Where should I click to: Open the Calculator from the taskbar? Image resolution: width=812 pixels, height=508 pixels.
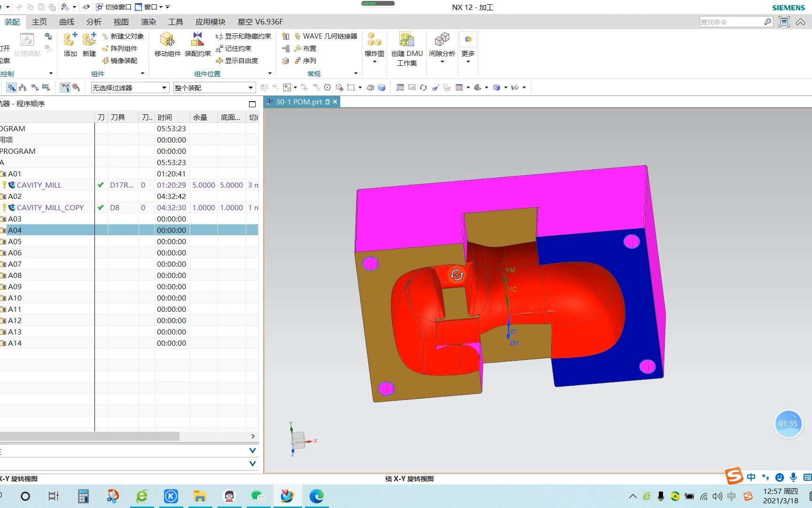[83, 496]
